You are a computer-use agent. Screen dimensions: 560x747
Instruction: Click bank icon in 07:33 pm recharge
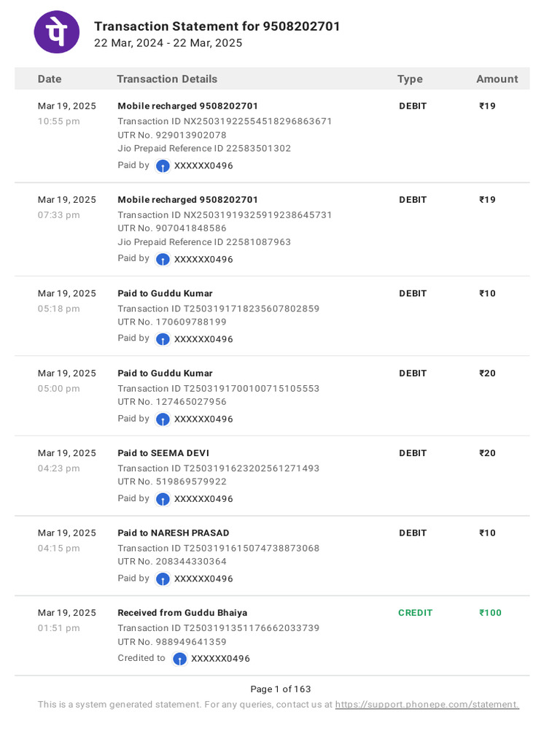(163, 260)
